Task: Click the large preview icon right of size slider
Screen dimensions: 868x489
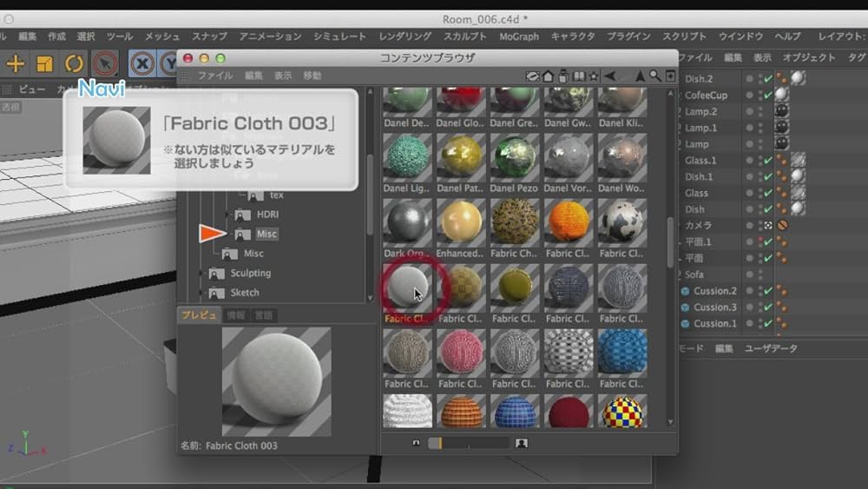Action: tap(522, 443)
